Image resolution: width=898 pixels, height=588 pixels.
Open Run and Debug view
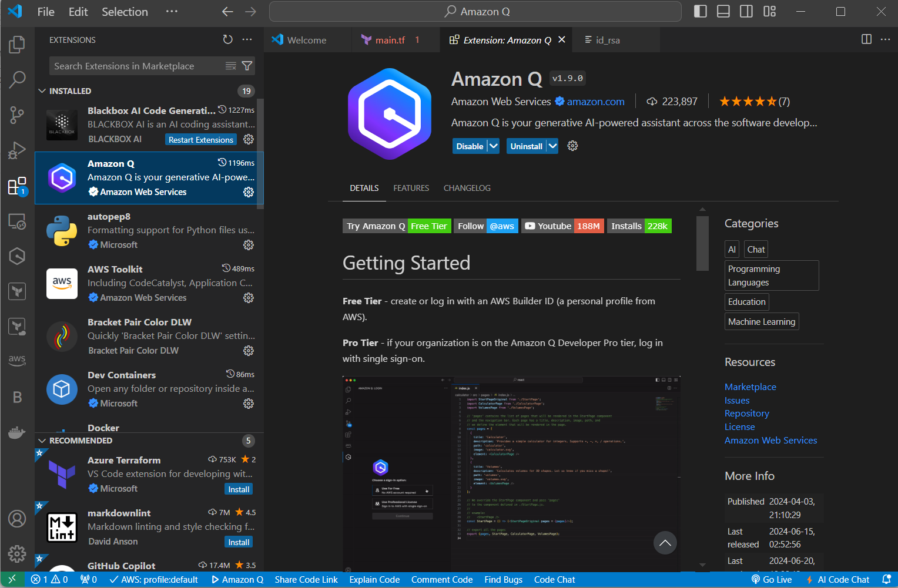(x=17, y=150)
